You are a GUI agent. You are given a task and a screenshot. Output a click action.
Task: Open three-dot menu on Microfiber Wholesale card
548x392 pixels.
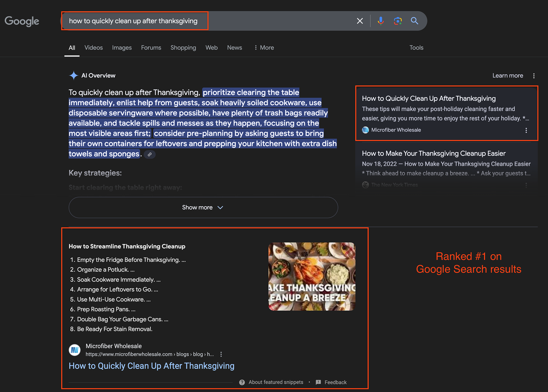tap(526, 130)
